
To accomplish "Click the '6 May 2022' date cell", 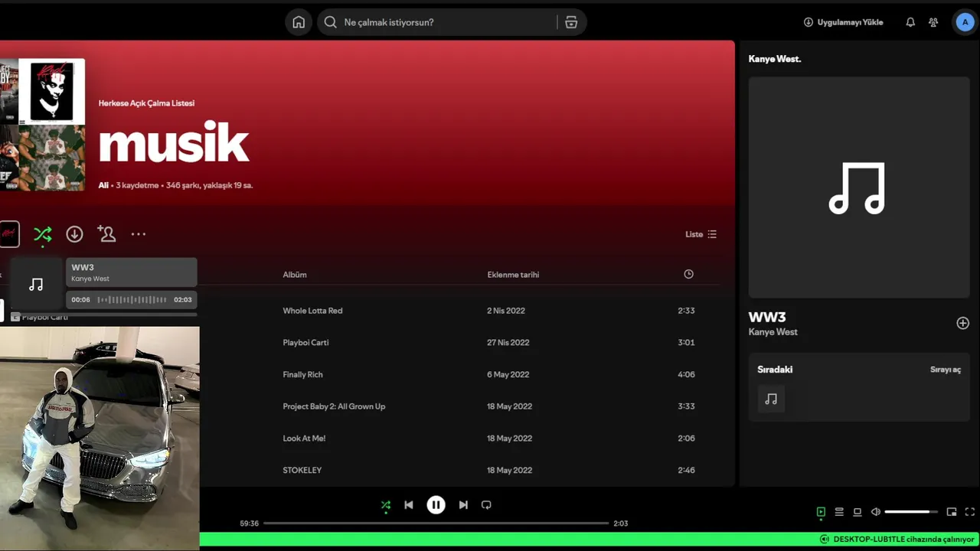I will point(508,375).
